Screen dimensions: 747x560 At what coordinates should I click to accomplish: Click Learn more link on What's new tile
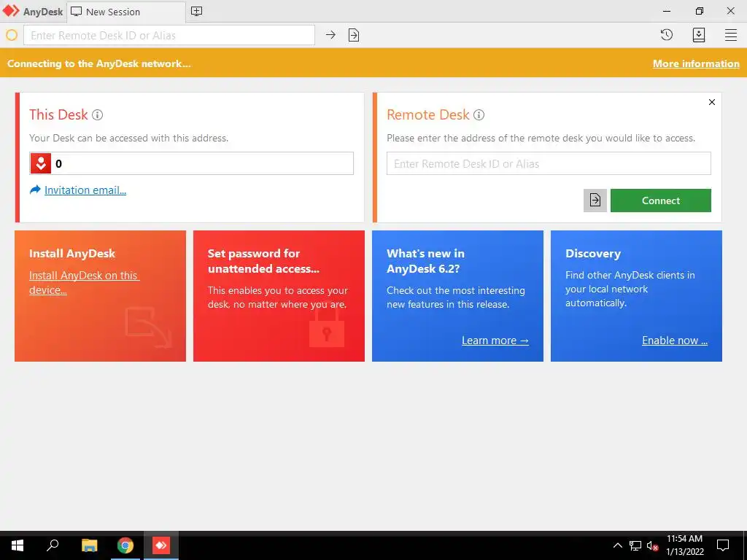[x=495, y=341]
